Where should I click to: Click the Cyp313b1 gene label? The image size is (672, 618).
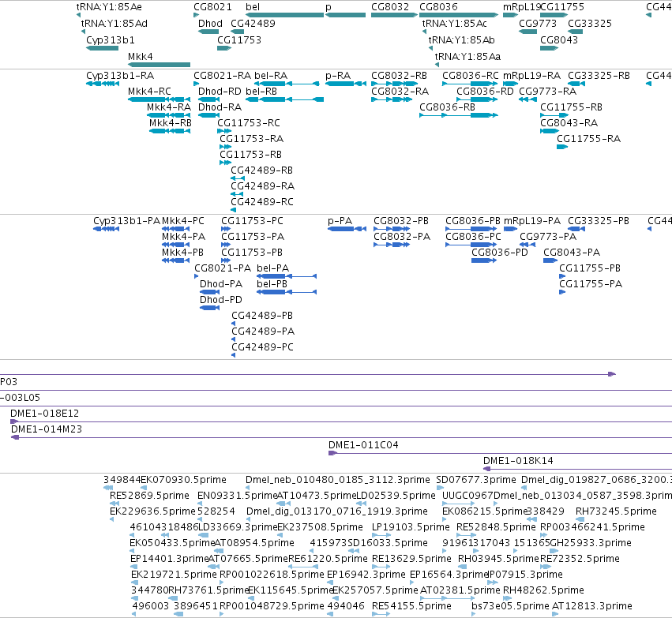click(110, 40)
